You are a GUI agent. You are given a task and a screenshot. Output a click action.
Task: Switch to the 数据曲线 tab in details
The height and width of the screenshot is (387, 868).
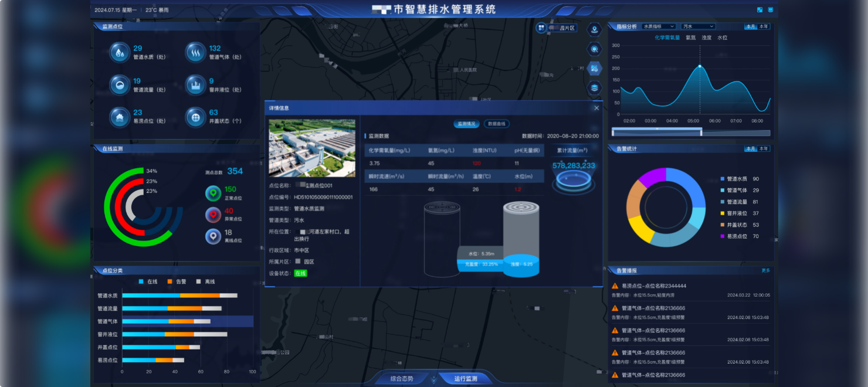[x=496, y=124]
